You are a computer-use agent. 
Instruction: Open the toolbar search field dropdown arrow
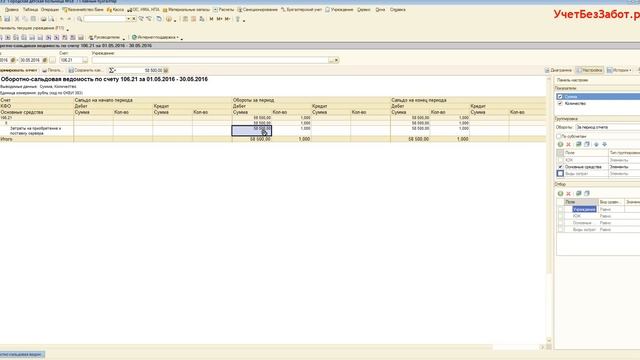(x=128, y=19)
